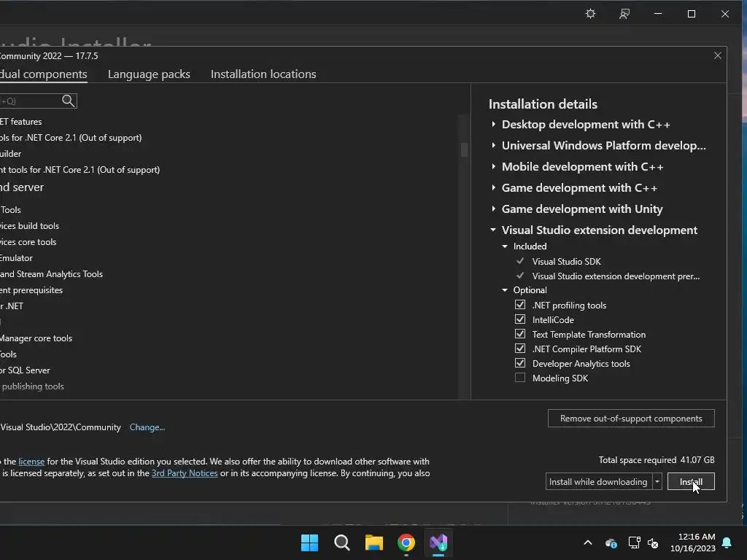The image size is (747, 560).
Task: Select 'vices build tools' component row
Action: (x=29, y=226)
